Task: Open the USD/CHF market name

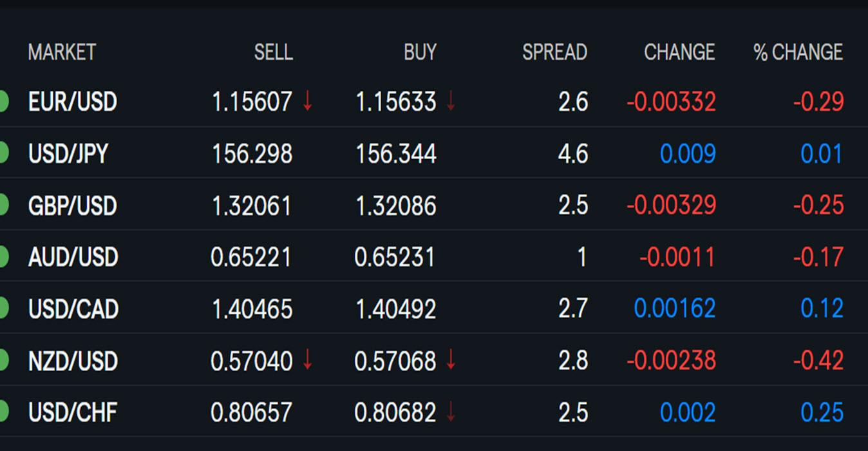Action: [x=73, y=412]
